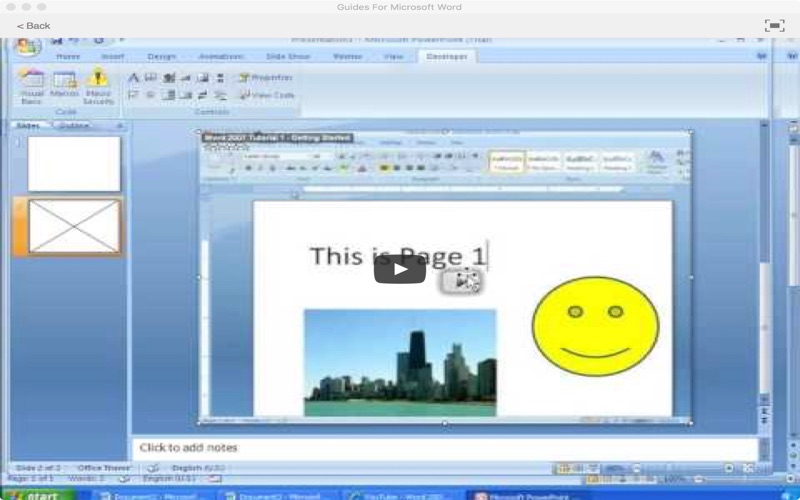Select the Developer ribbon tab

point(446,57)
